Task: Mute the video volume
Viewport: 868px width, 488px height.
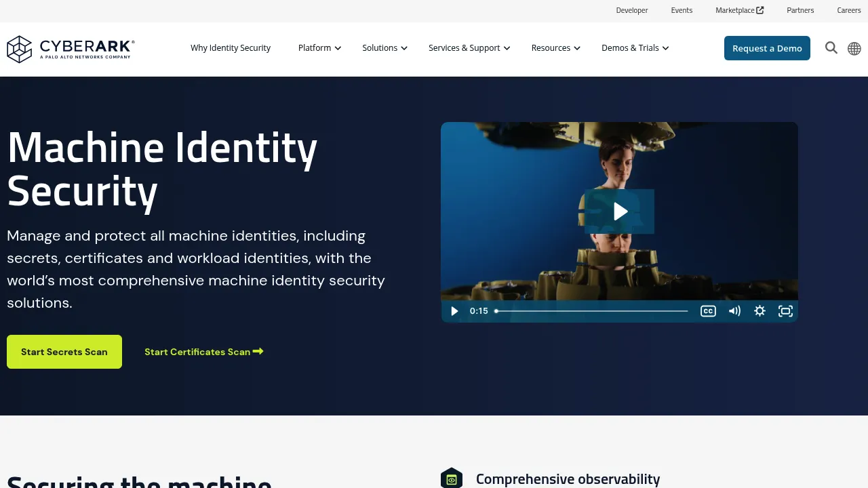Action: (734, 311)
